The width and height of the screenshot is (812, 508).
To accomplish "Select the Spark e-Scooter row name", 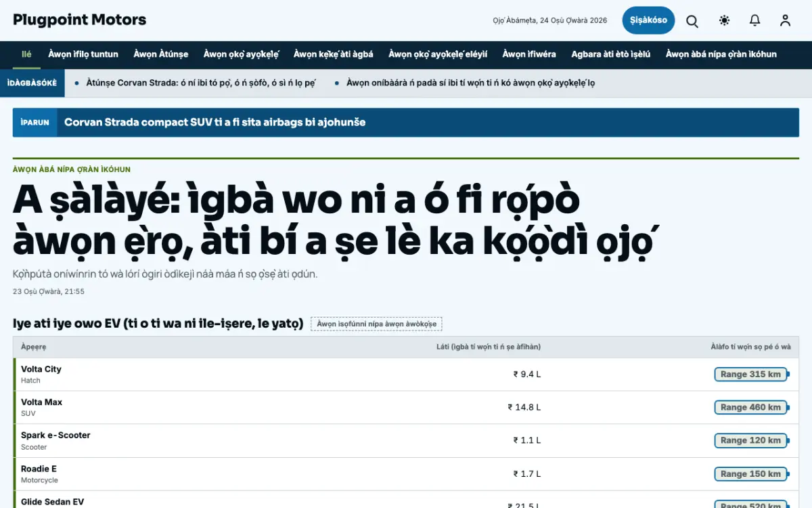I will 55,436.
